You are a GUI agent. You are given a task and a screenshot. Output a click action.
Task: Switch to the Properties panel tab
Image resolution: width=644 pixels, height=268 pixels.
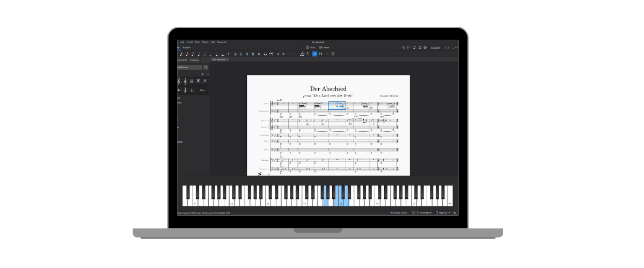pyautogui.click(x=194, y=60)
